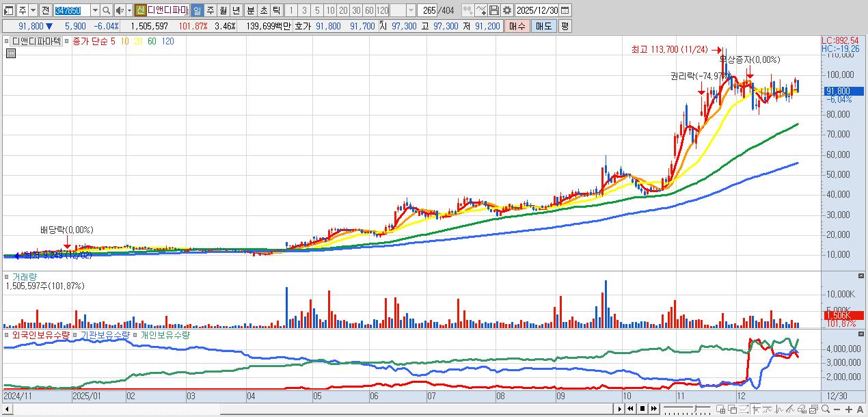Click the 평 button on quote bar
The height and width of the screenshot is (417, 868).
(x=565, y=26)
